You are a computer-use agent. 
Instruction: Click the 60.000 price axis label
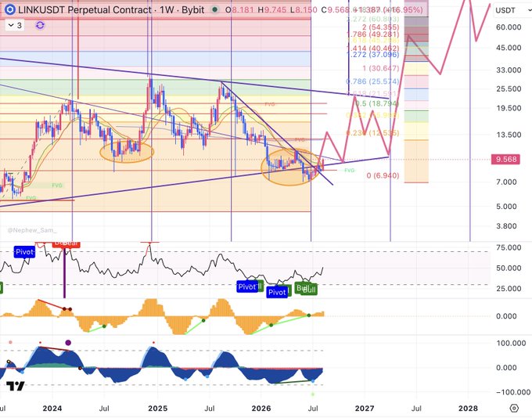tap(509, 27)
